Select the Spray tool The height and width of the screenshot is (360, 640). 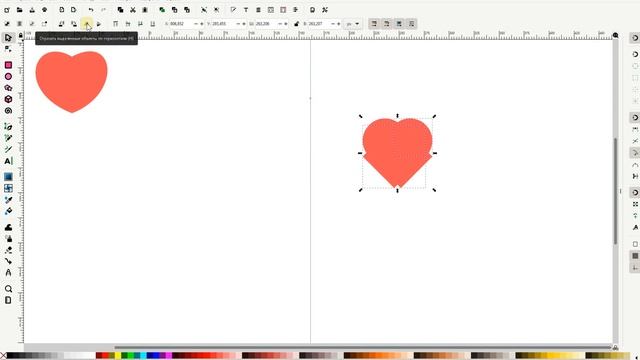pyautogui.click(x=8, y=239)
